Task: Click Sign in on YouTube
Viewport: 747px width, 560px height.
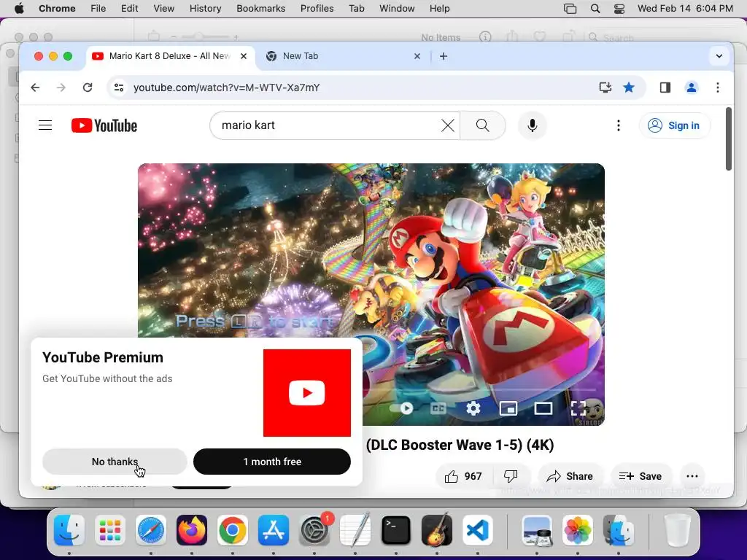Action: coord(674,125)
